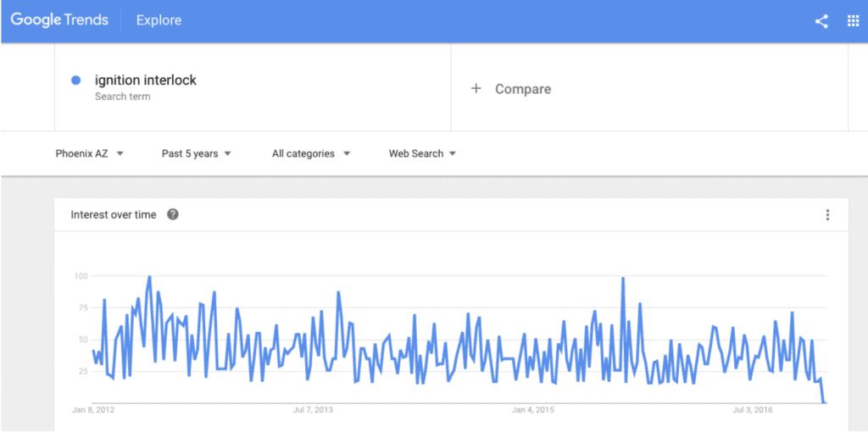Screen dimensions: 868x432
Task: Click the help icon beside Interest over time
Action: click(x=173, y=214)
